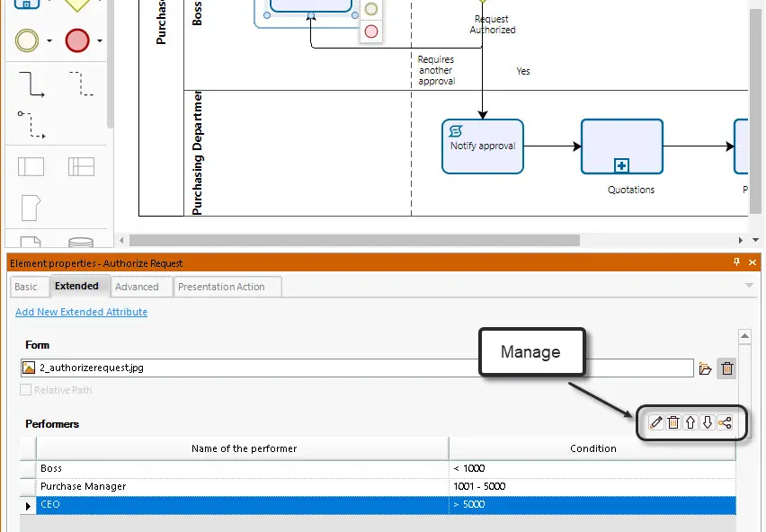
Task: Expand the Quotations sub-process plus marker
Action: click(621, 166)
